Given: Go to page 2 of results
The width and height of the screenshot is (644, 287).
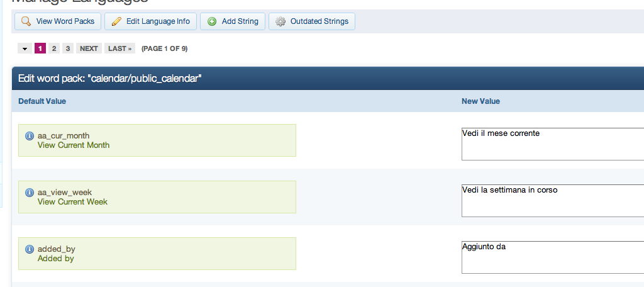Looking at the screenshot, I should pyautogui.click(x=54, y=48).
